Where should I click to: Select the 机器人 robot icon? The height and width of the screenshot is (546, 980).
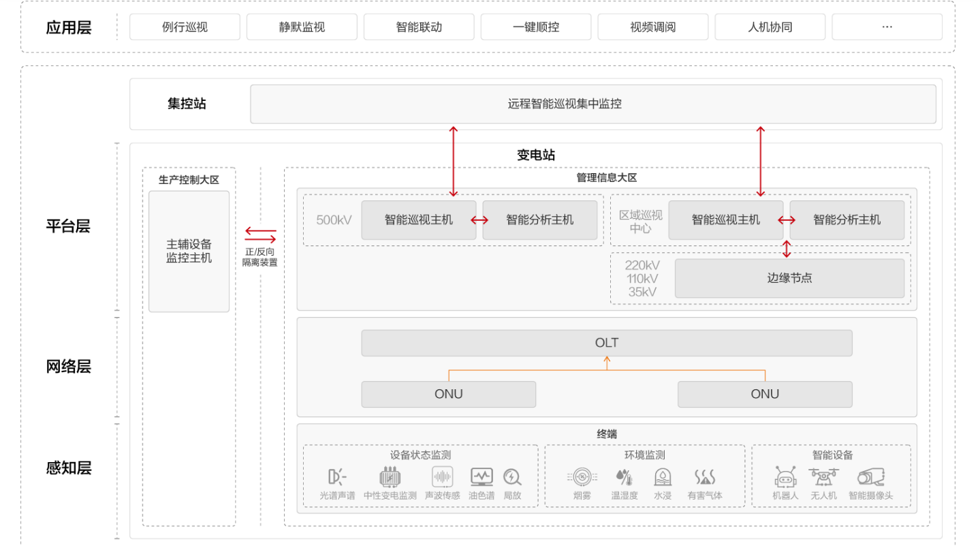coord(785,476)
